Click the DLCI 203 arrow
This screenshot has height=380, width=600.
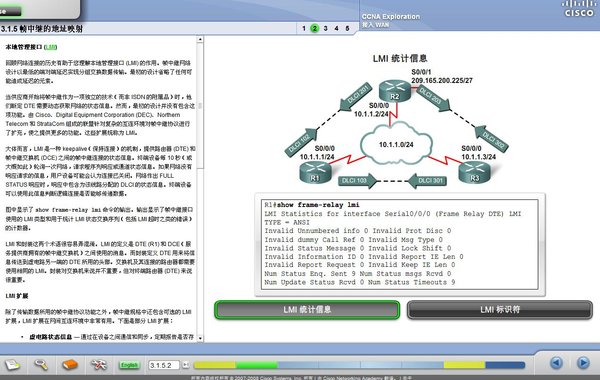pos(433,98)
